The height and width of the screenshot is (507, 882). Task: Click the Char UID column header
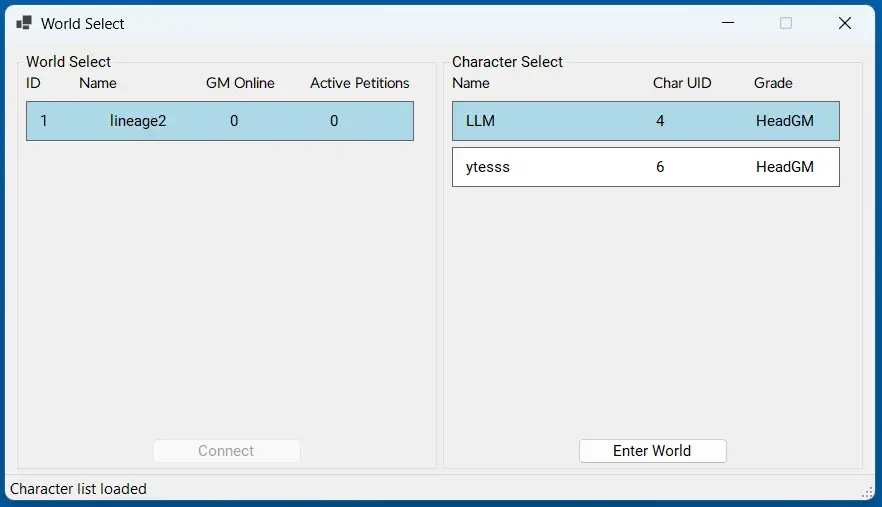point(682,83)
